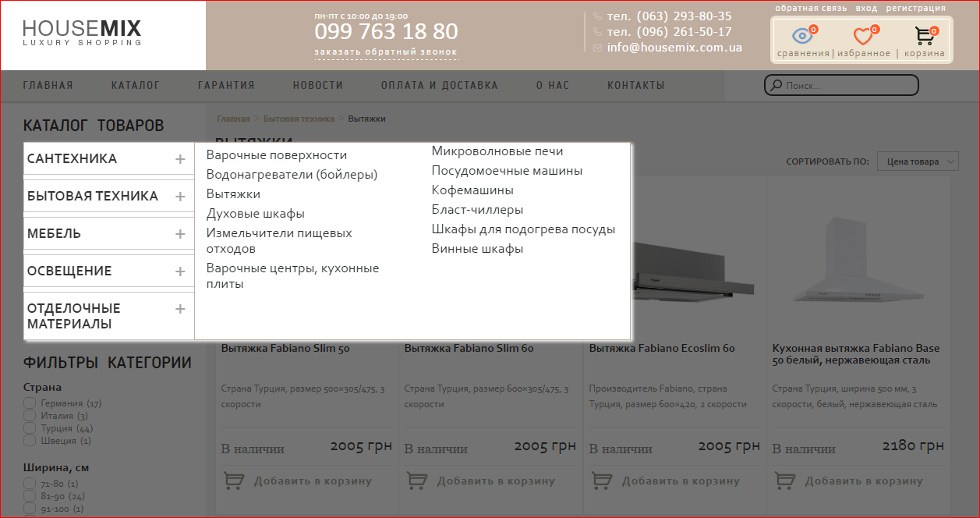Toggle the 81-90 width filter
This screenshot has width=980, height=518.
pos(30,496)
